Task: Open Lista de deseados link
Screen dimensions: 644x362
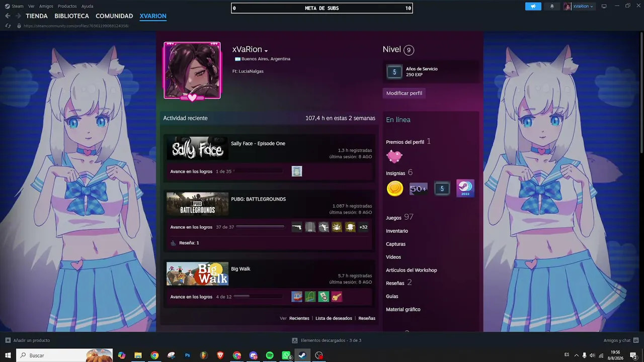Action: (334, 318)
